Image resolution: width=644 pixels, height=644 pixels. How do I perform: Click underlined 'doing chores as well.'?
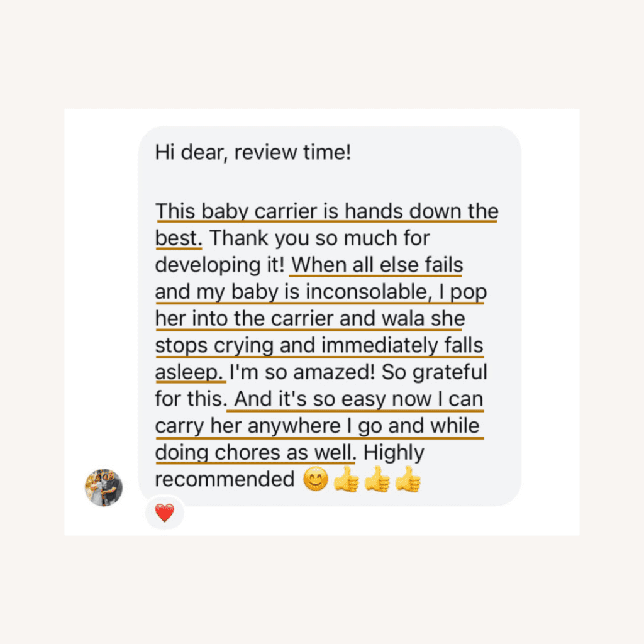click(x=256, y=453)
